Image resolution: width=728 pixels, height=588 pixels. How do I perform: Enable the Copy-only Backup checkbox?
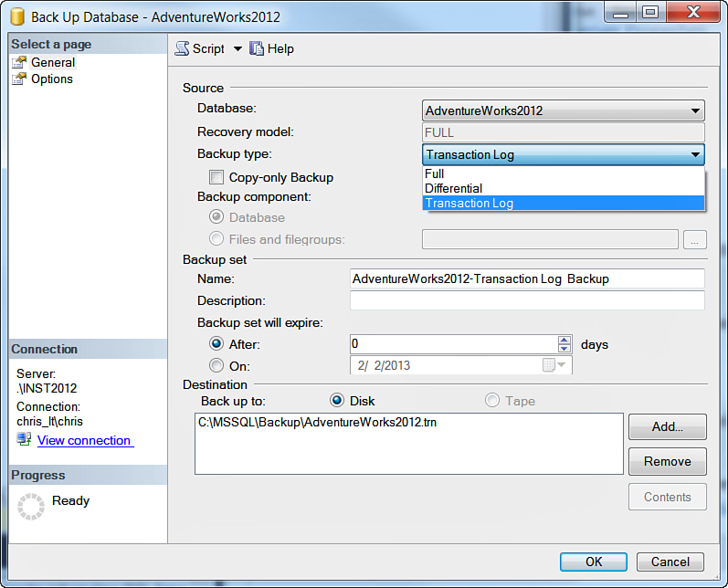pos(216,177)
